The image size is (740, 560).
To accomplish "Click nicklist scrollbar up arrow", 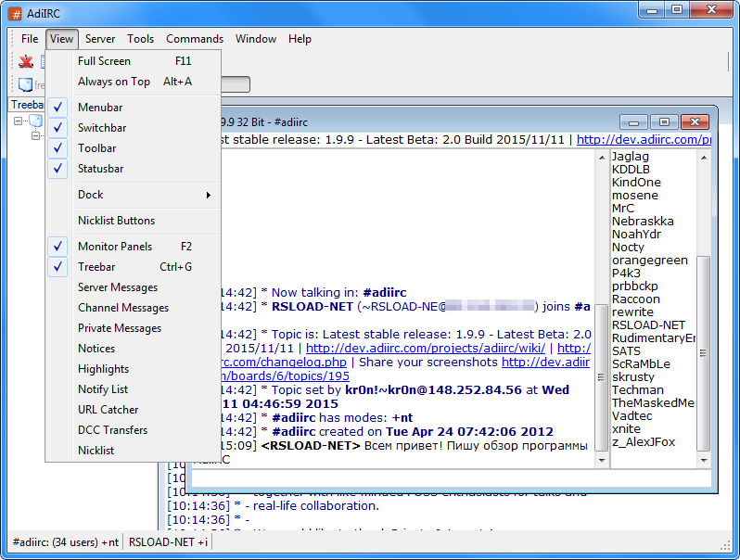I will pyautogui.click(x=704, y=158).
